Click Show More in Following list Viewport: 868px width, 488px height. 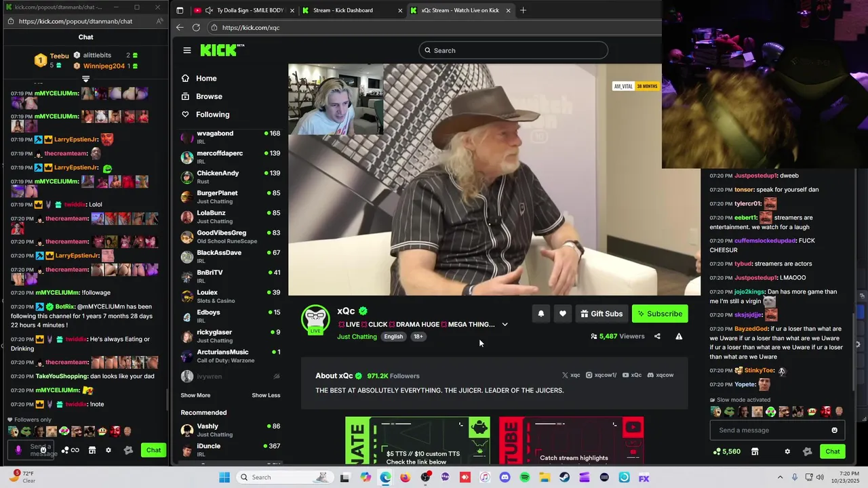tap(195, 395)
